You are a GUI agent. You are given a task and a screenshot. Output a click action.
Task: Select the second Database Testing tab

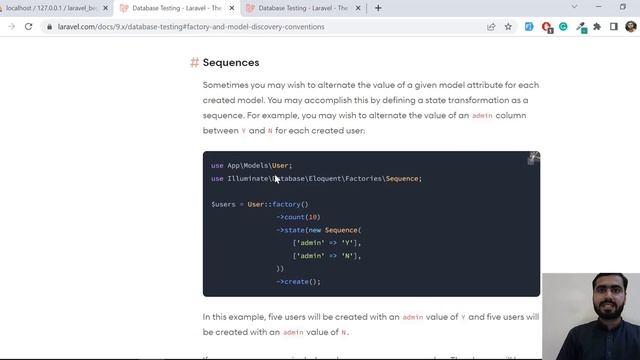pyautogui.click(x=176, y=8)
